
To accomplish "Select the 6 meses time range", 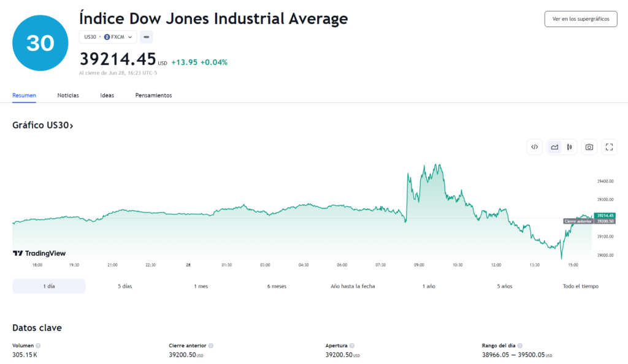I will 277,286.
